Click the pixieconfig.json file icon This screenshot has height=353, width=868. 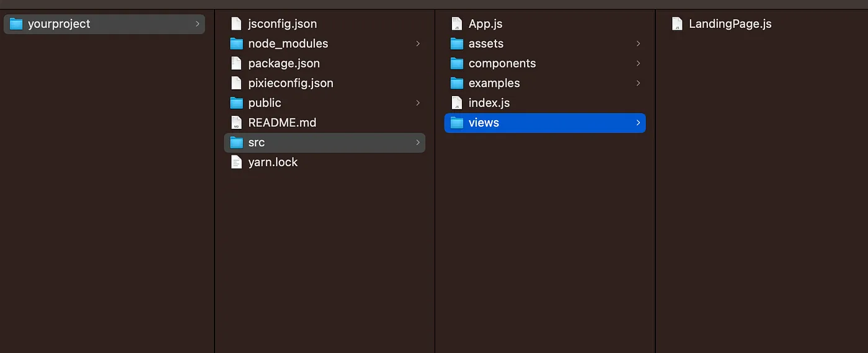(x=236, y=83)
